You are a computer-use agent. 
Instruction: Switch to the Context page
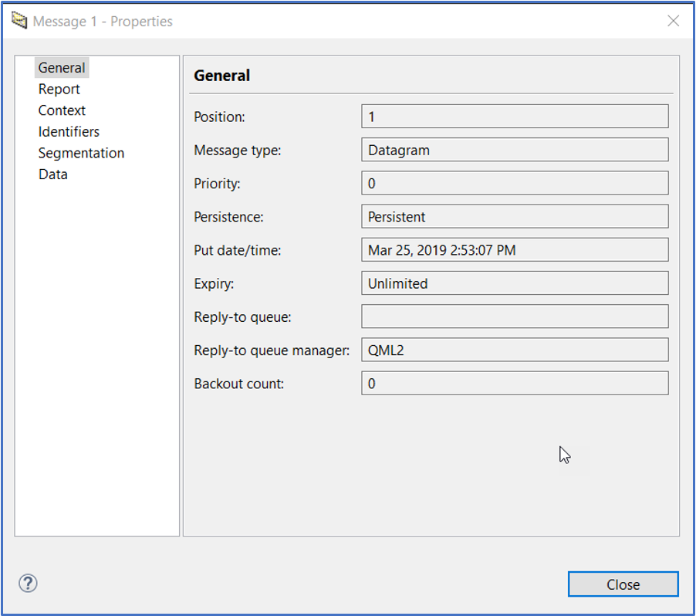pos(62,110)
